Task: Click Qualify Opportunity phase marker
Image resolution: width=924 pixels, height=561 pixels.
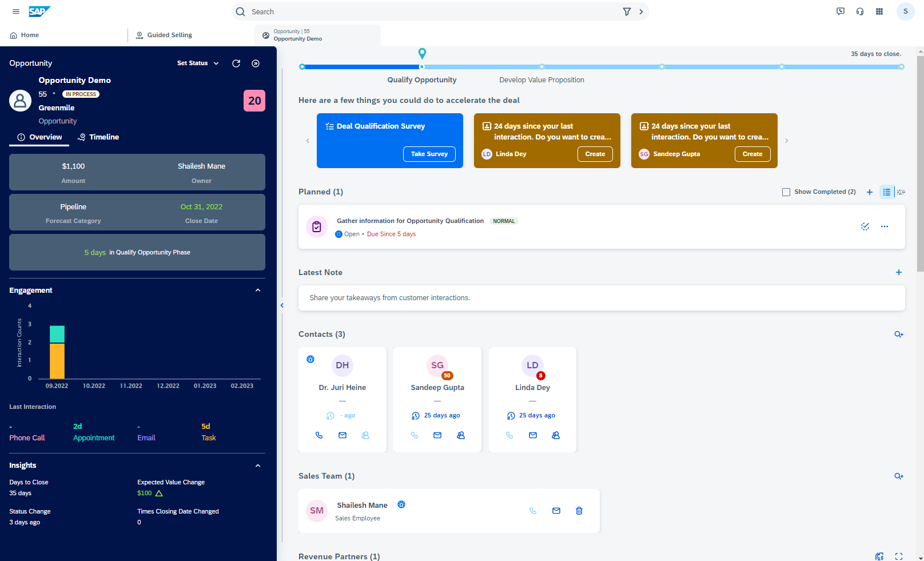Action: [422, 67]
